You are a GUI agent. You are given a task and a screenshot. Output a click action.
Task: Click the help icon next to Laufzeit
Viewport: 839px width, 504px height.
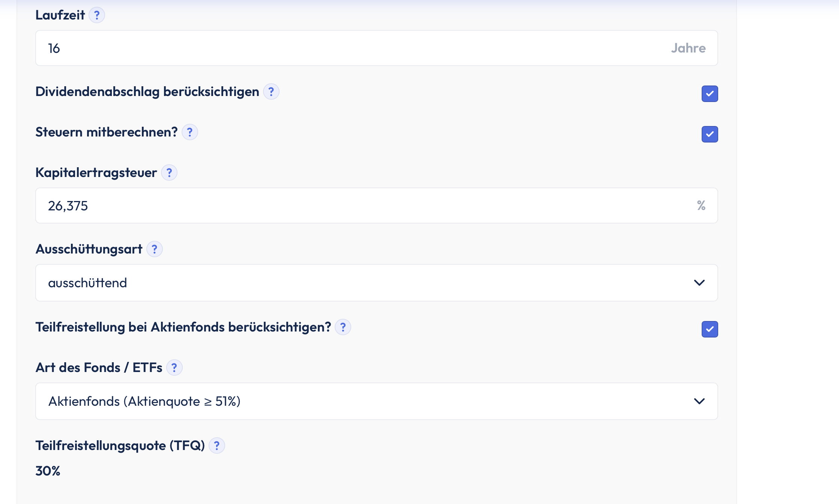(x=97, y=15)
